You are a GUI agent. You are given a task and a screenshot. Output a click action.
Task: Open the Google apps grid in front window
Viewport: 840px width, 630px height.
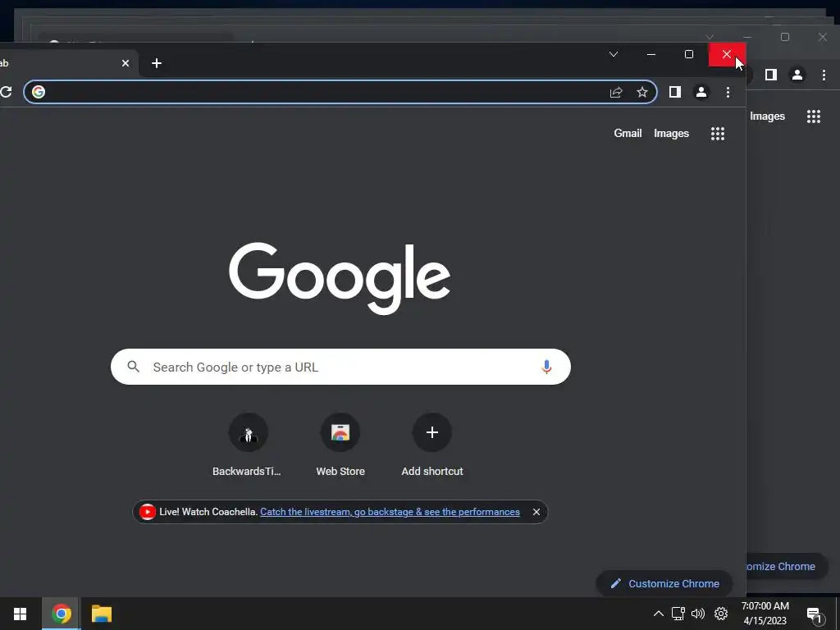718,134
